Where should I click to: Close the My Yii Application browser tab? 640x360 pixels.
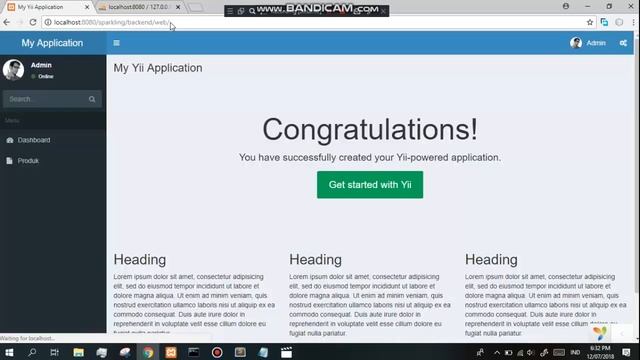point(87,7)
